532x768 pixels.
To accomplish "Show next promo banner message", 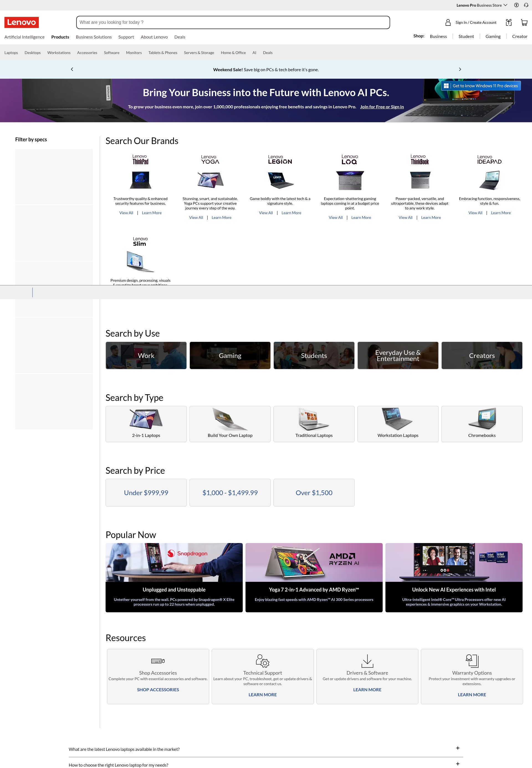I will pos(460,69).
